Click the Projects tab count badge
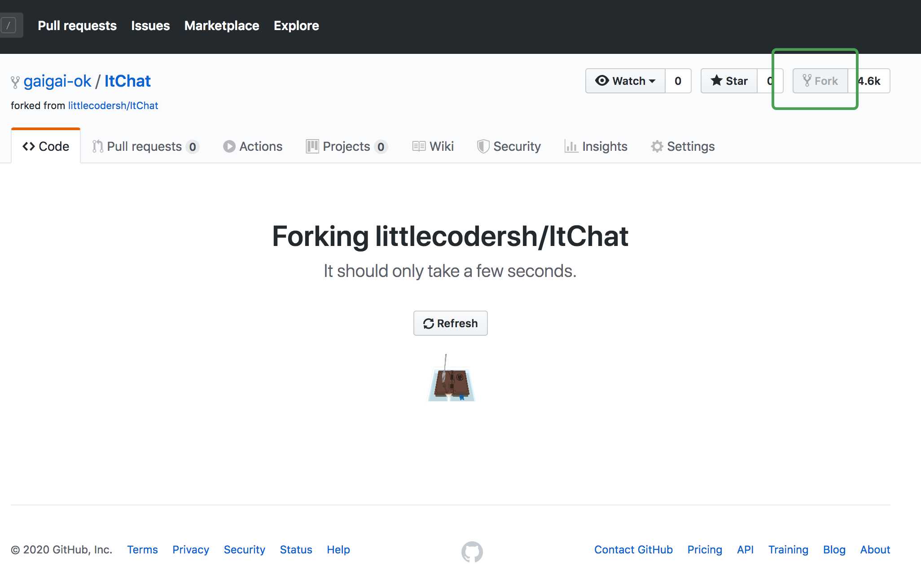The image size is (921, 588). pyautogui.click(x=381, y=147)
